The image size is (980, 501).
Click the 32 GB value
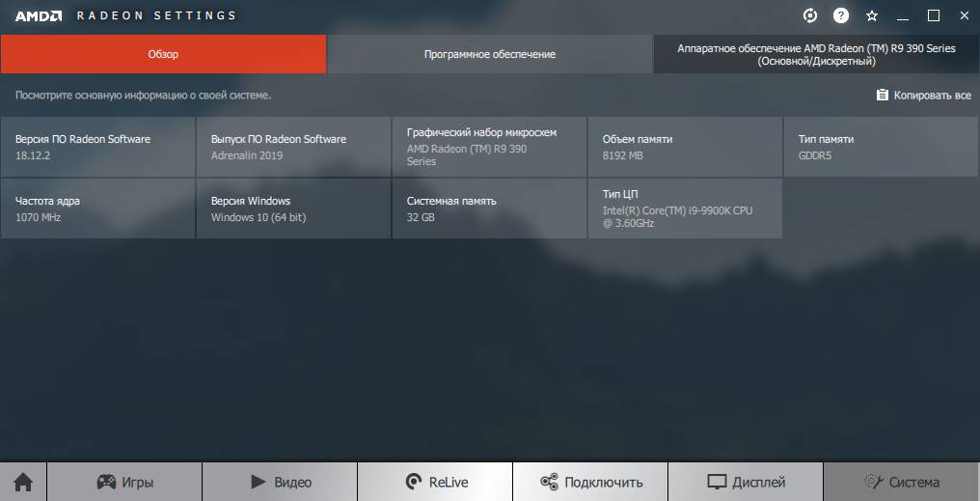click(420, 217)
